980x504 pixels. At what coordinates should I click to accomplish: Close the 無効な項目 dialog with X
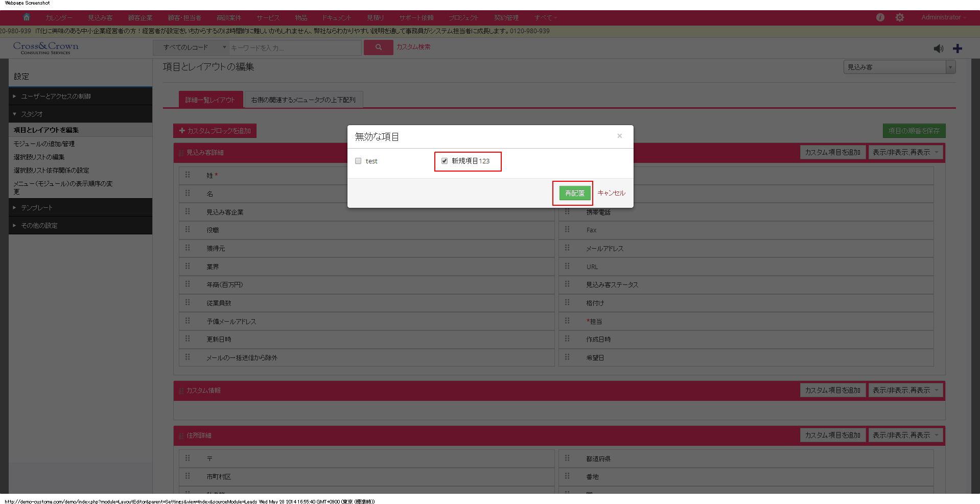(619, 136)
